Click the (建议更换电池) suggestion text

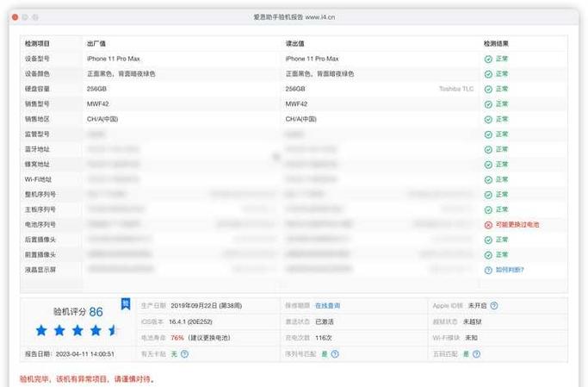point(209,338)
